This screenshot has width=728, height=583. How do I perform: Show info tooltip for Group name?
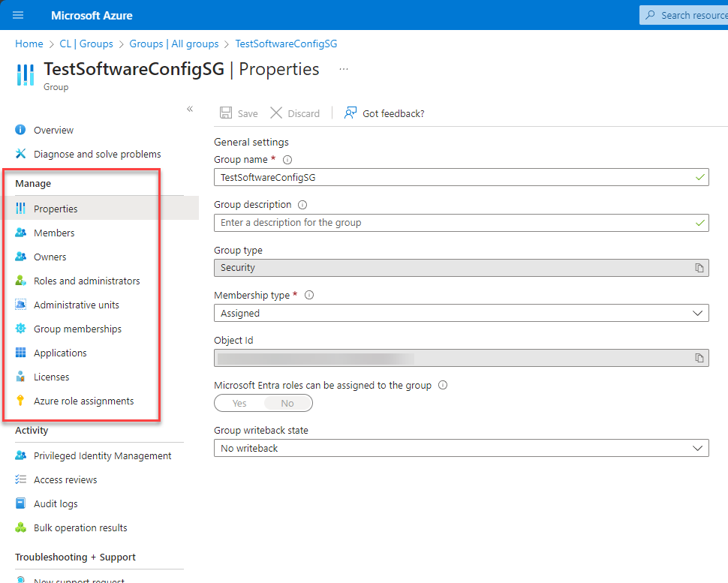click(x=287, y=160)
